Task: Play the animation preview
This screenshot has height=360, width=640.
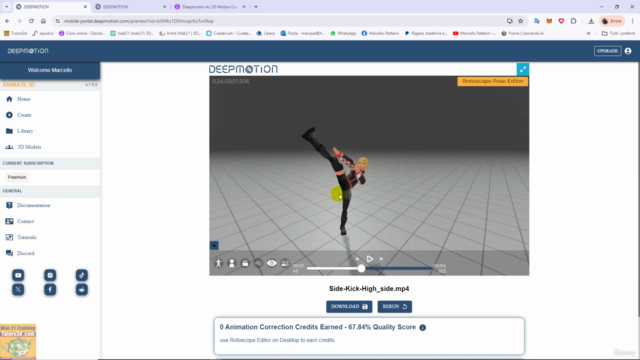Action: [369, 259]
